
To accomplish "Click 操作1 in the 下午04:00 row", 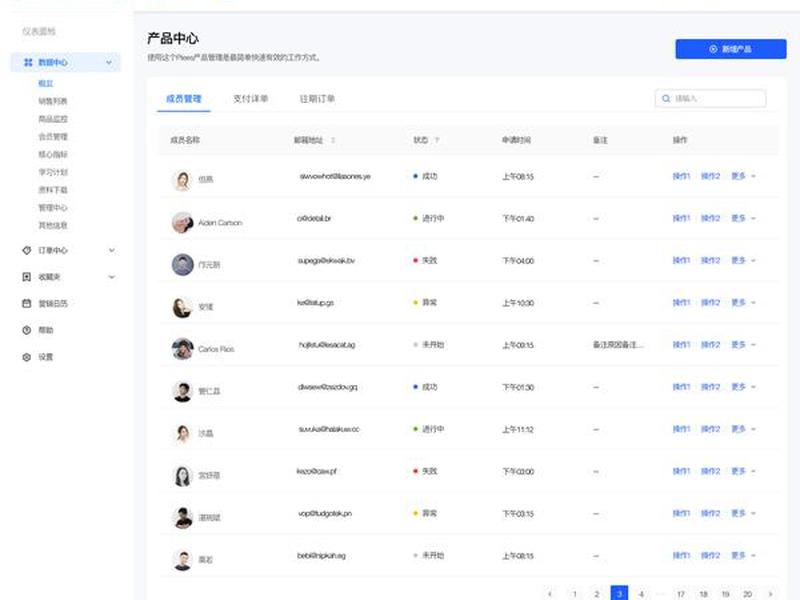I will [681, 260].
